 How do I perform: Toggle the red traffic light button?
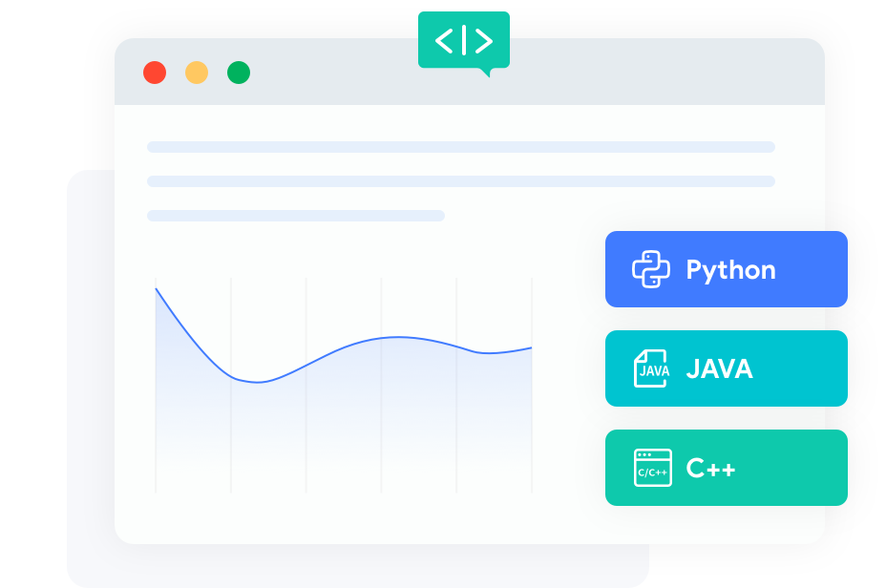[155, 72]
